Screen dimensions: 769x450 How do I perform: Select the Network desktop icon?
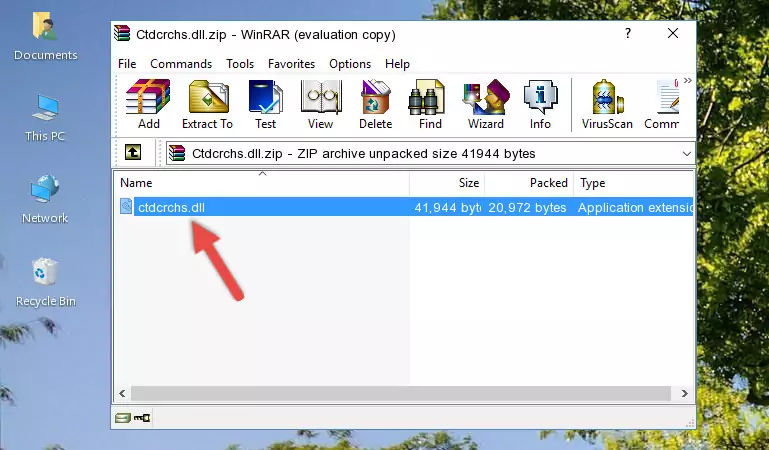click(45, 199)
